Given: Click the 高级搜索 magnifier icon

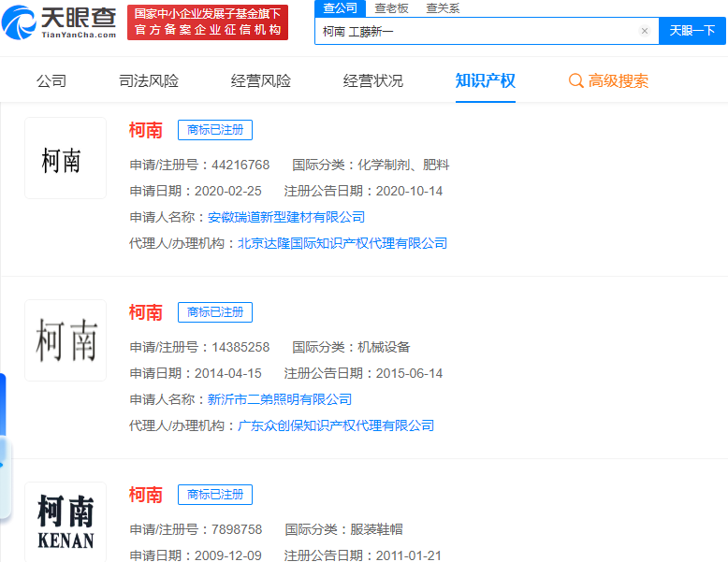Looking at the screenshot, I should [x=575, y=80].
